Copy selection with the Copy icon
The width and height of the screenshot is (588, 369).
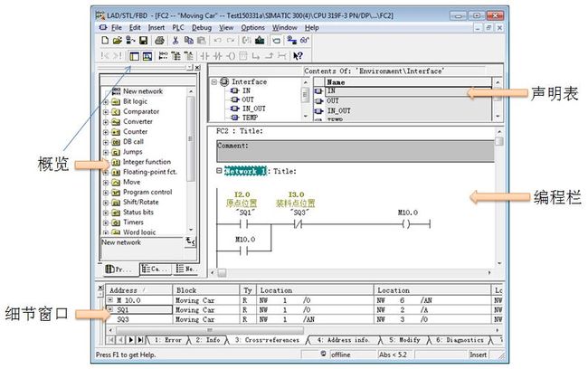coord(189,40)
